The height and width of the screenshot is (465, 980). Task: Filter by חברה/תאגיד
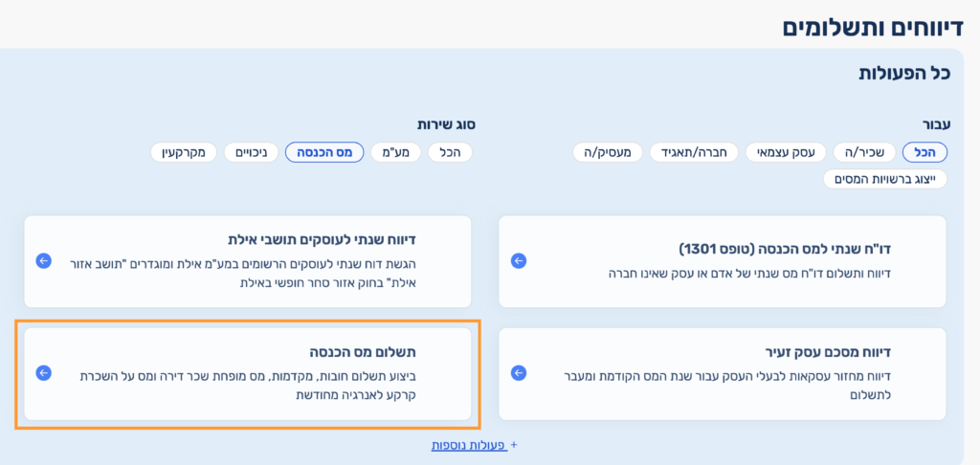(x=694, y=152)
